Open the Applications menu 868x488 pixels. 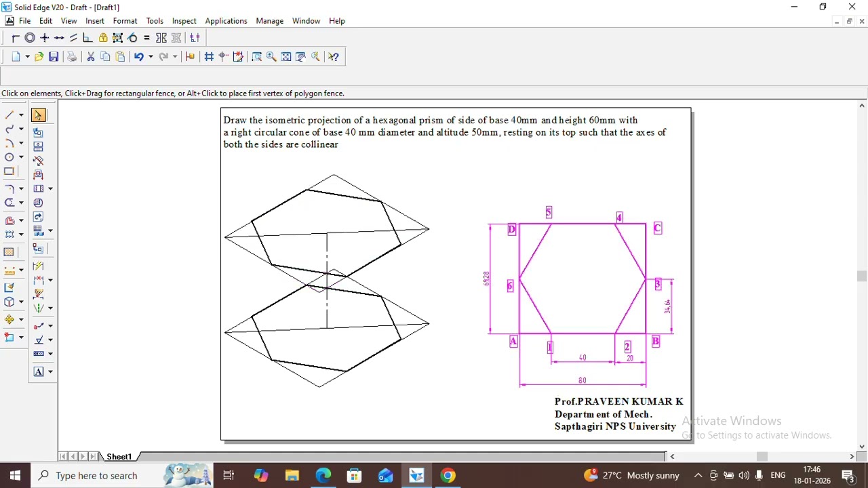[226, 21]
